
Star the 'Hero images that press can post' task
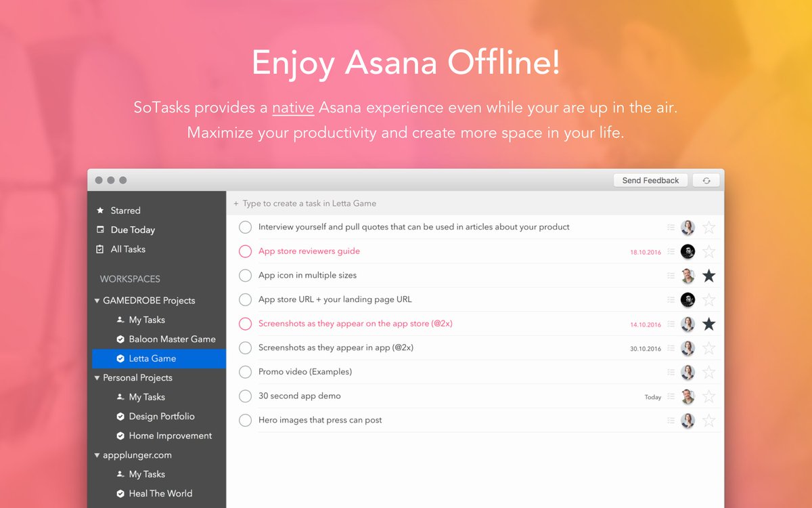(x=708, y=420)
